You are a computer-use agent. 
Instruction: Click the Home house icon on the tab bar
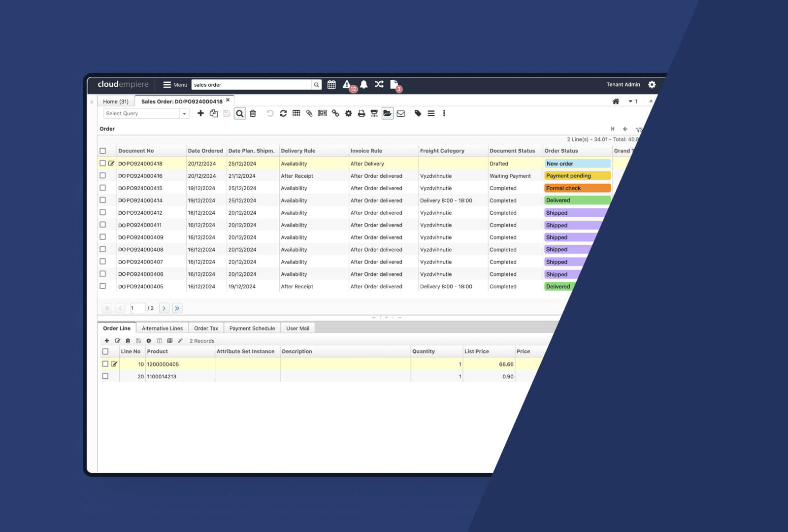click(x=616, y=101)
